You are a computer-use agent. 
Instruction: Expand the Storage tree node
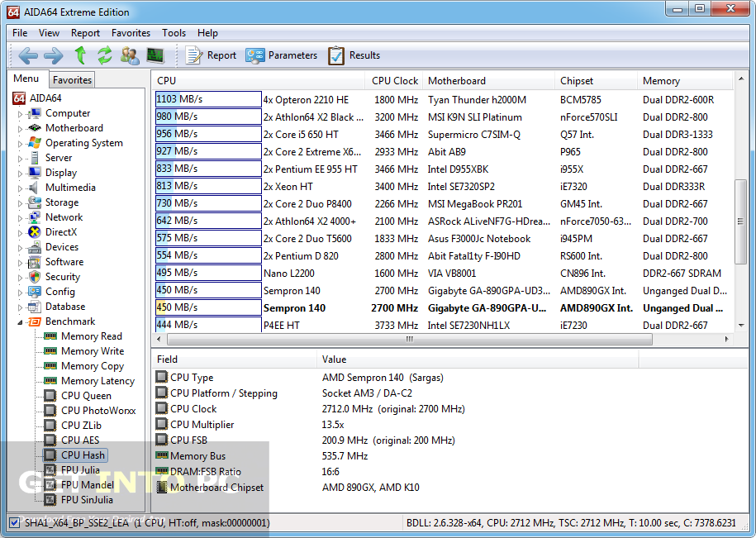click(x=21, y=202)
